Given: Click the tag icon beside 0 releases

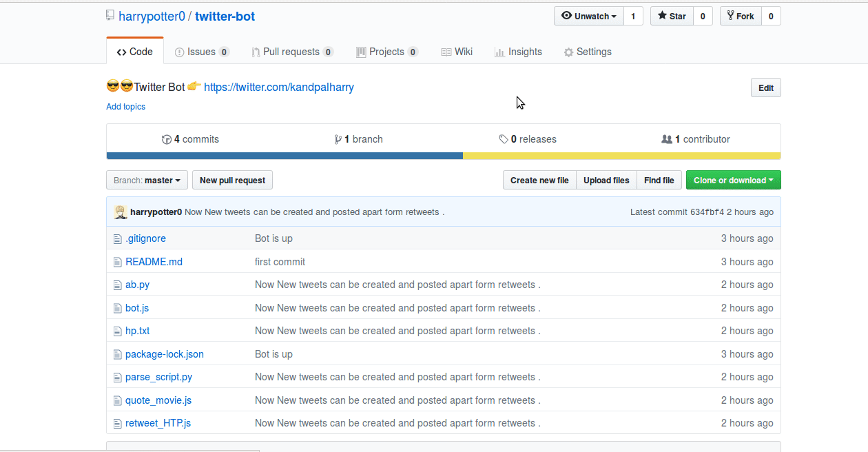Looking at the screenshot, I should point(504,139).
